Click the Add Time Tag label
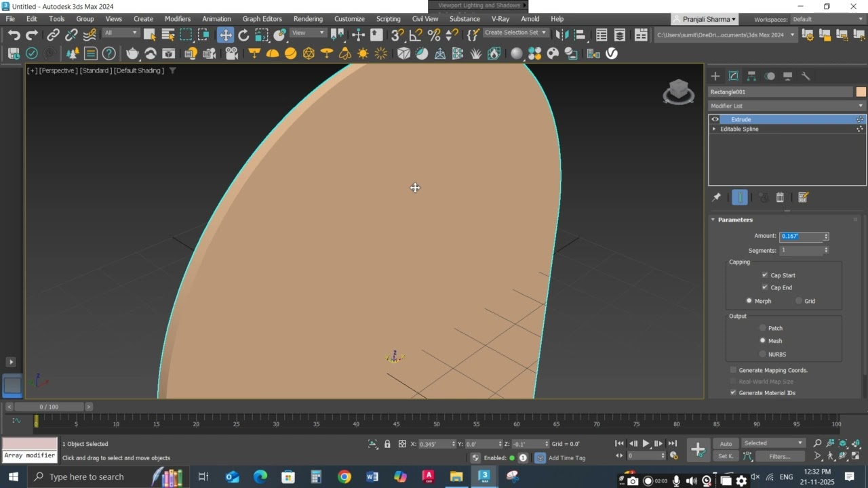This screenshot has height=488, width=868. 566,458
